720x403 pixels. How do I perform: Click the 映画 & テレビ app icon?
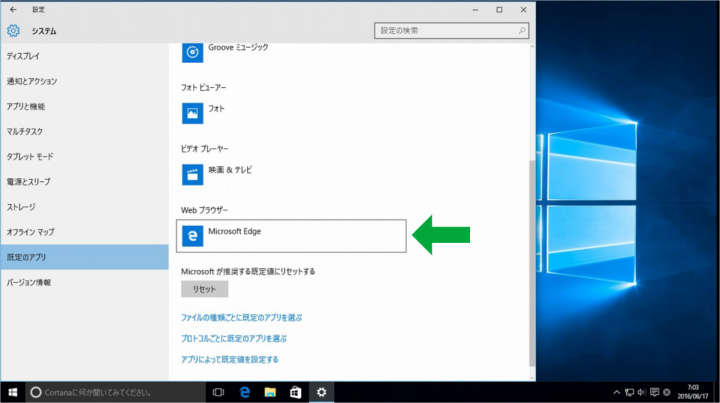192,174
